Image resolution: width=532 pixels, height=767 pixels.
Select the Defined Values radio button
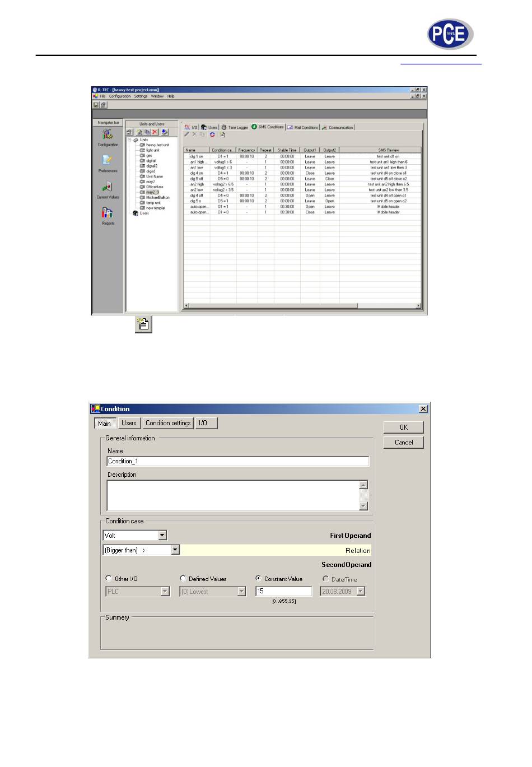[x=183, y=578]
